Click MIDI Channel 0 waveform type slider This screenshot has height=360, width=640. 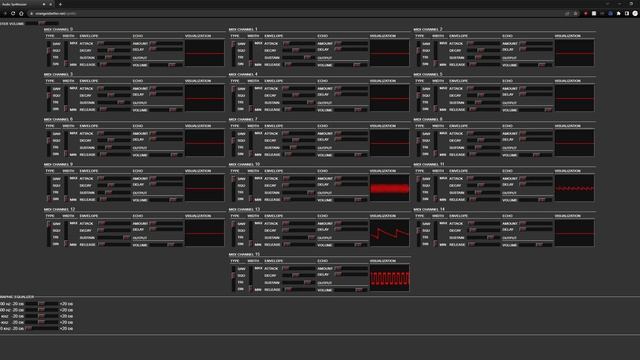click(49, 53)
